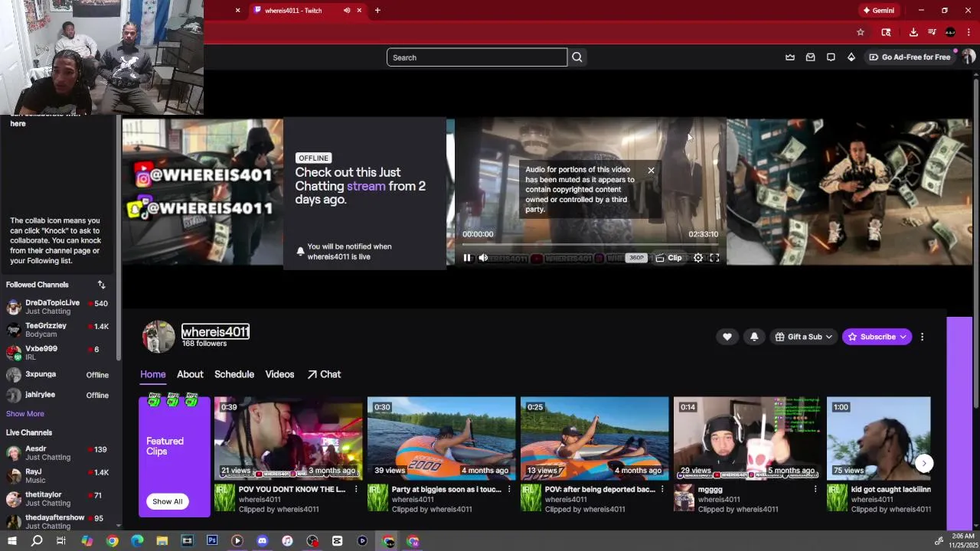Open Photoshop from the taskbar

click(212, 541)
